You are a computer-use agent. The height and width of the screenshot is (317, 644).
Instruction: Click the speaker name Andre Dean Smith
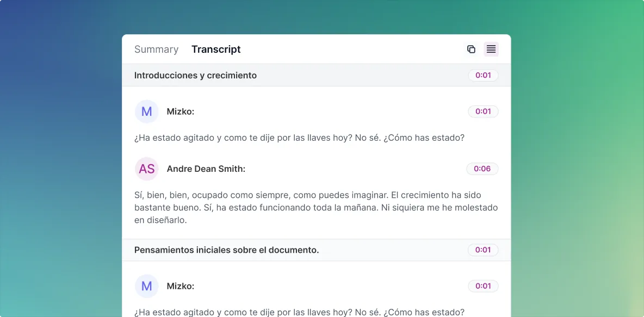206,169
